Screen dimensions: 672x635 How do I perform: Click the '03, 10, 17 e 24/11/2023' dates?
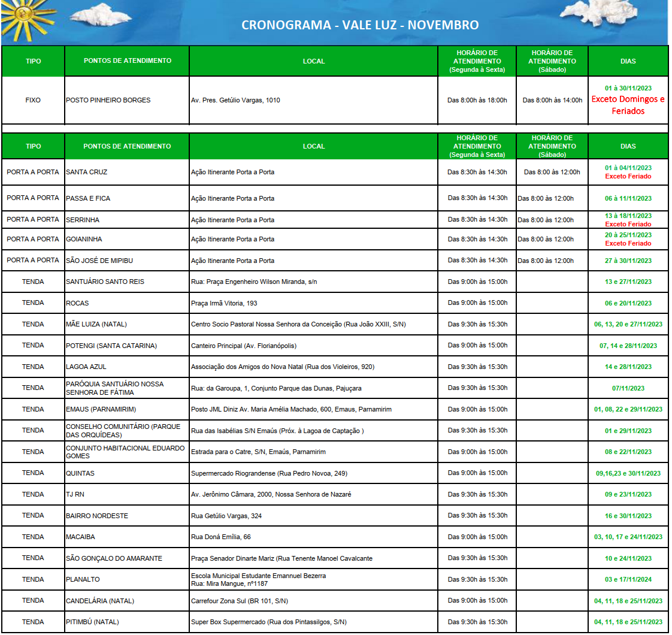(x=628, y=536)
